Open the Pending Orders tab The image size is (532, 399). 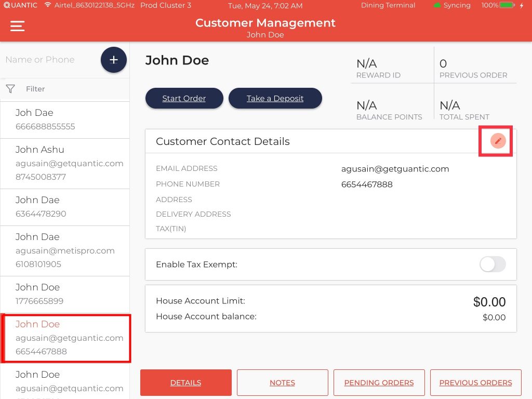(x=379, y=383)
